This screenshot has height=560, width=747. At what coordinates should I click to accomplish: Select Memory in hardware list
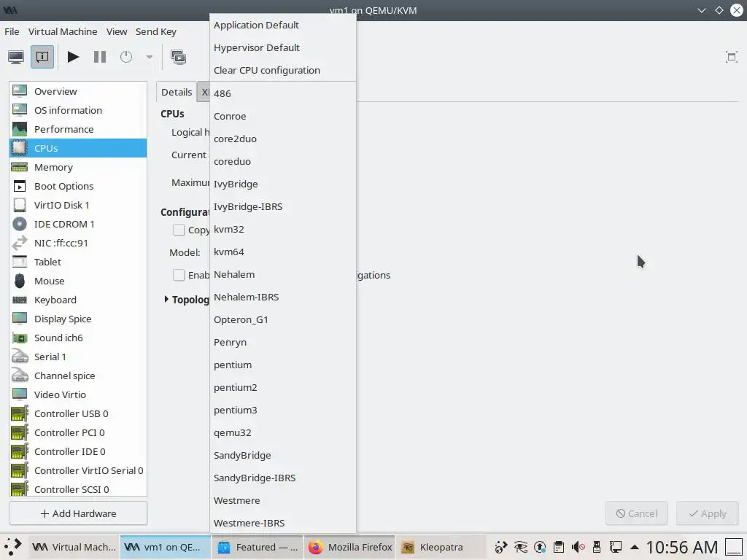coord(78,167)
